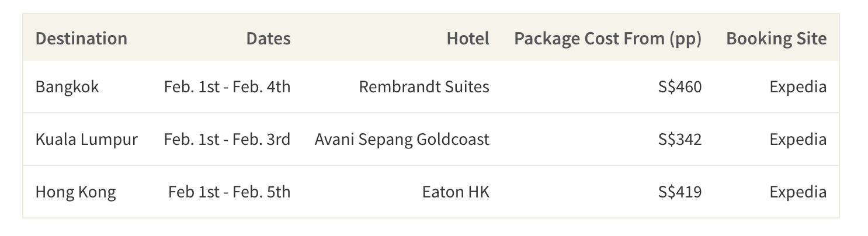The height and width of the screenshot is (236, 868).
Task: Click the S$419 package cost
Action: coord(680,192)
